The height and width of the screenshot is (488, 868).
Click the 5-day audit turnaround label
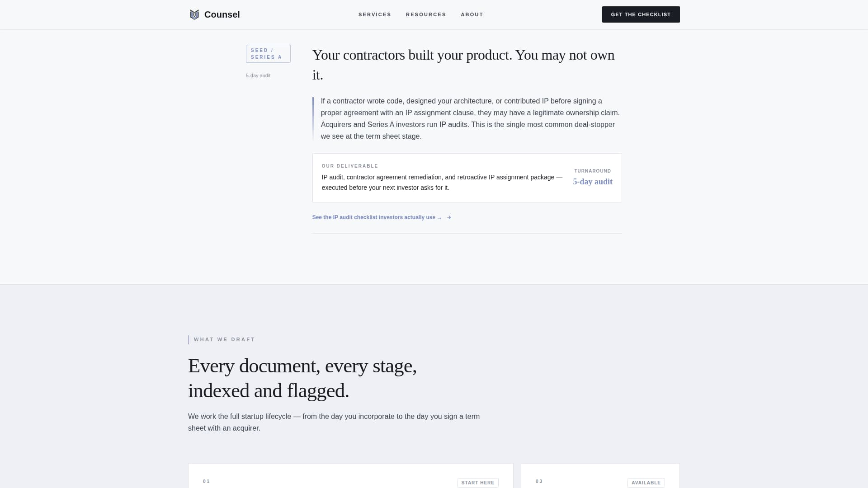pos(592,182)
